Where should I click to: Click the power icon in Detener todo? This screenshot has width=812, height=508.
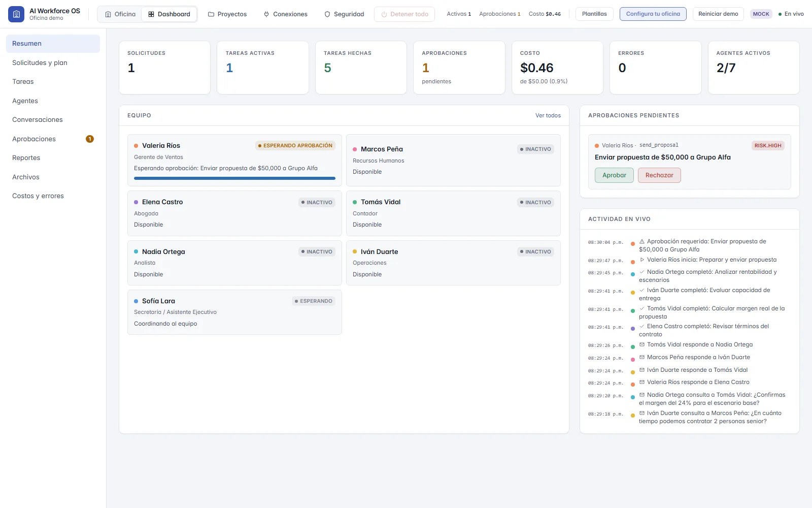pos(384,14)
